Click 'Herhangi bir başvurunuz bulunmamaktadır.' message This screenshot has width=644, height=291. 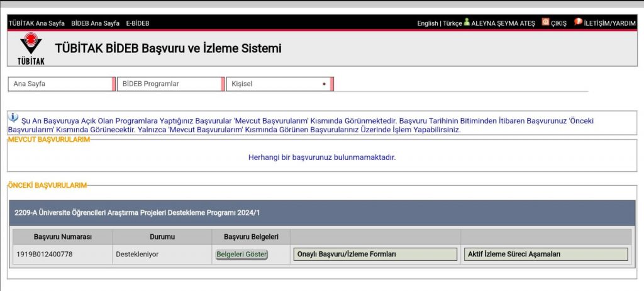(322, 157)
